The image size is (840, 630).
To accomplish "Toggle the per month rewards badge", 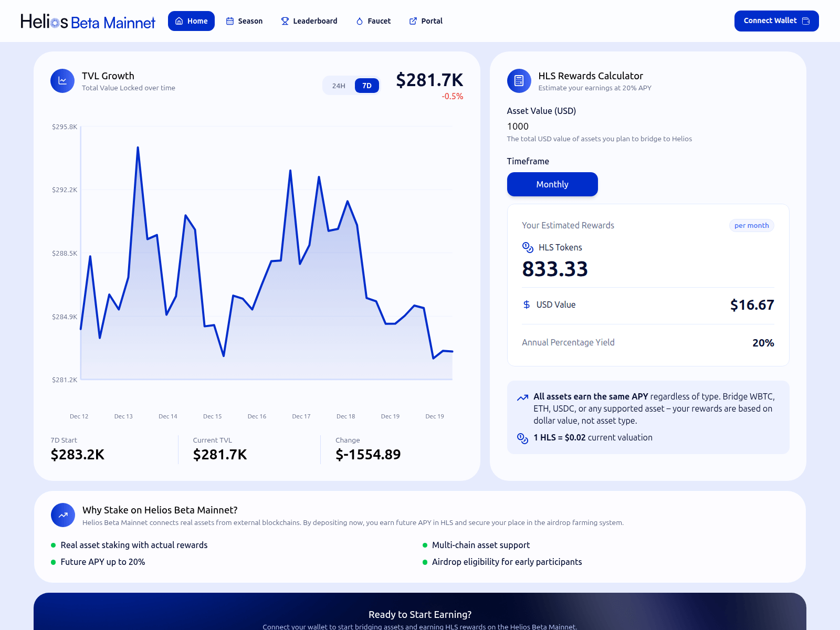I will pos(751,225).
